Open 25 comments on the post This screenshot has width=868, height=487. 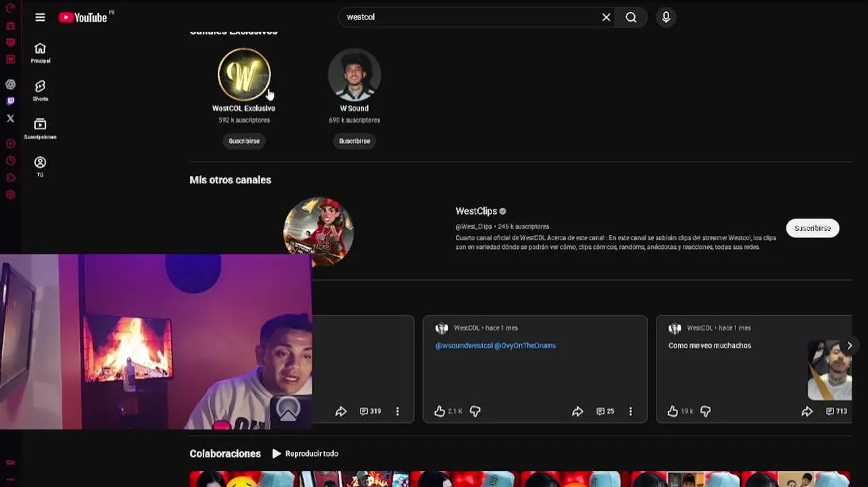pos(605,411)
